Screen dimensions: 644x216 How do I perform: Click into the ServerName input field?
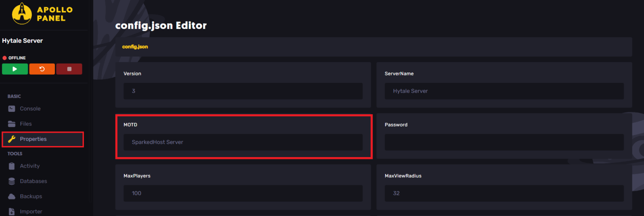pos(504,91)
